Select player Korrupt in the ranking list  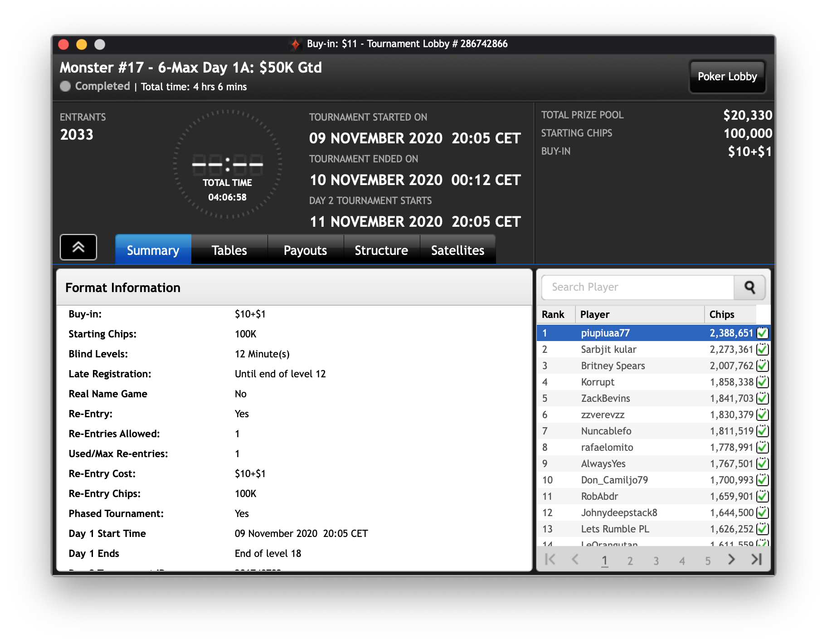coord(598,382)
